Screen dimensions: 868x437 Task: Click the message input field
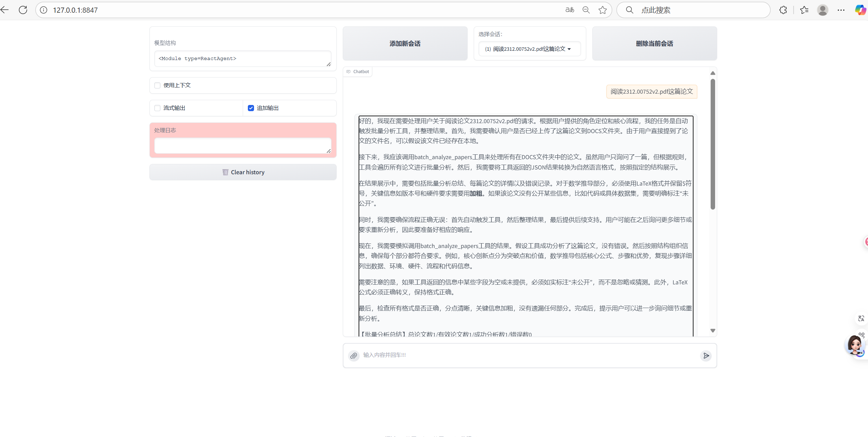pyautogui.click(x=528, y=355)
